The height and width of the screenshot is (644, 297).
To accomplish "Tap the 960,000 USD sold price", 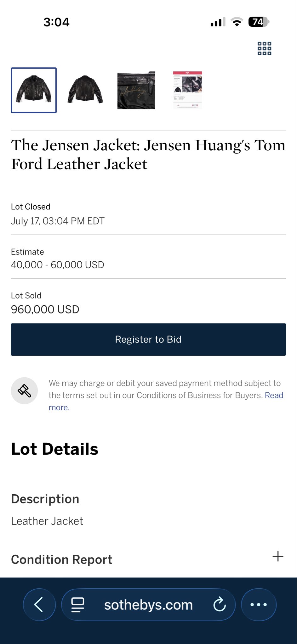I will coord(45,309).
